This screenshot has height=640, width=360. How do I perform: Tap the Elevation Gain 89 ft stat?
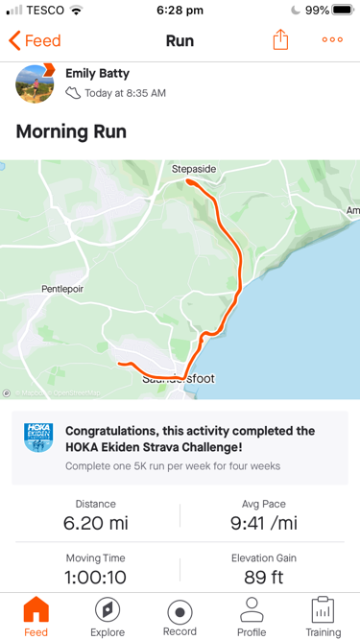pyautogui.click(x=264, y=569)
